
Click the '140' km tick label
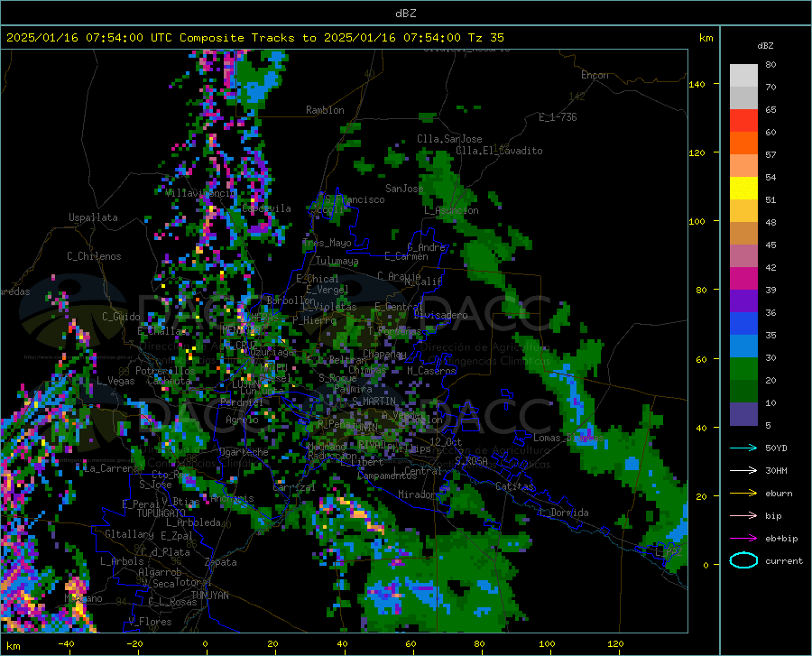coord(697,84)
